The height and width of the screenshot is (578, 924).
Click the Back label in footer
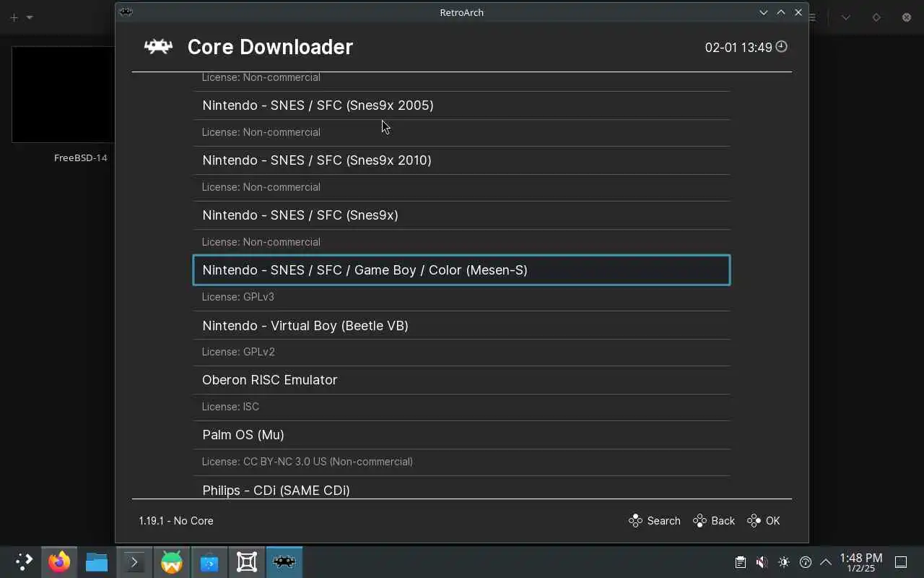[723, 521]
